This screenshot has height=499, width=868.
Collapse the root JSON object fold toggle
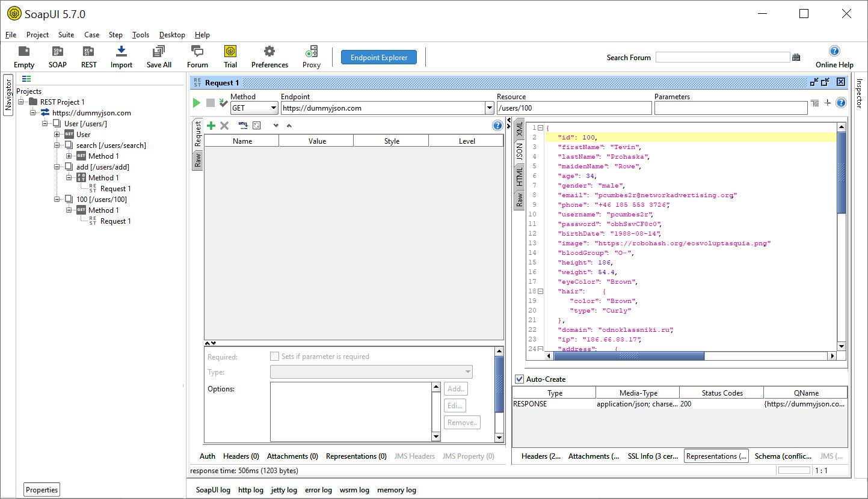click(540, 128)
